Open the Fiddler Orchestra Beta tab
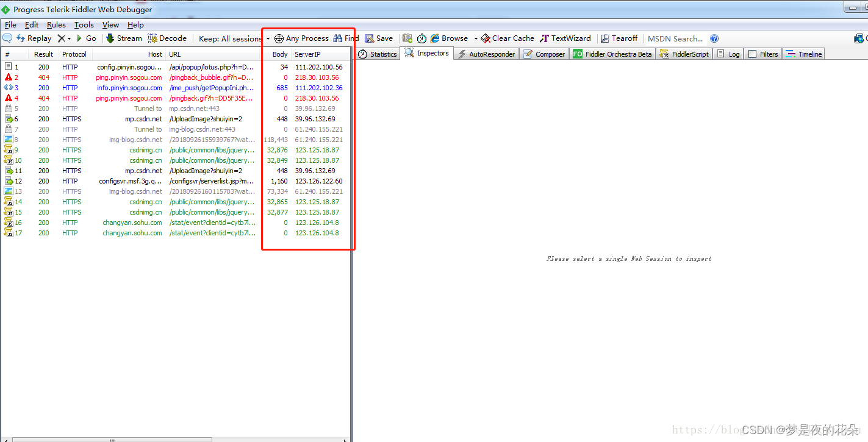The width and height of the screenshot is (868, 442). click(612, 54)
